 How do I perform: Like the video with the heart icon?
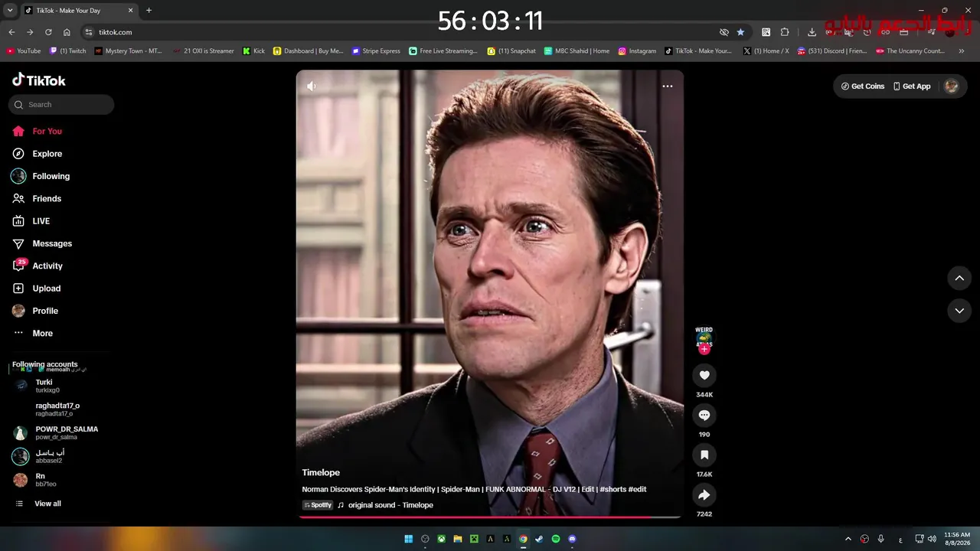(x=704, y=375)
